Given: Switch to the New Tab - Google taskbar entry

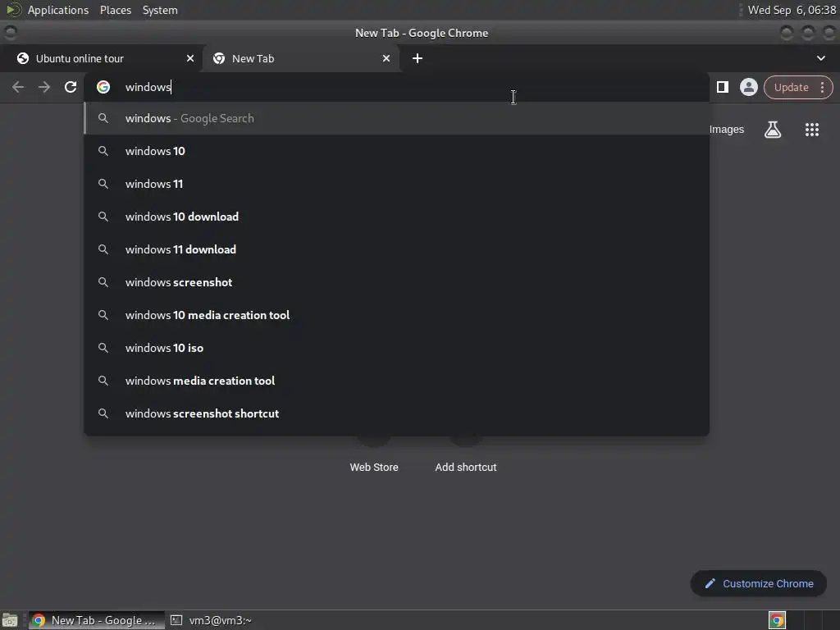Looking at the screenshot, I should click(x=97, y=620).
